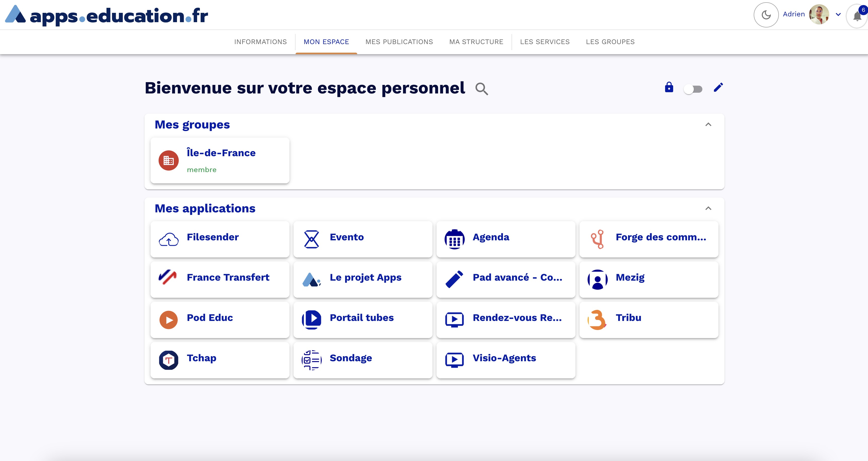This screenshot has height=461, width=868.
Task: Open the LES SERVICES tab
Action: point(545,42)
